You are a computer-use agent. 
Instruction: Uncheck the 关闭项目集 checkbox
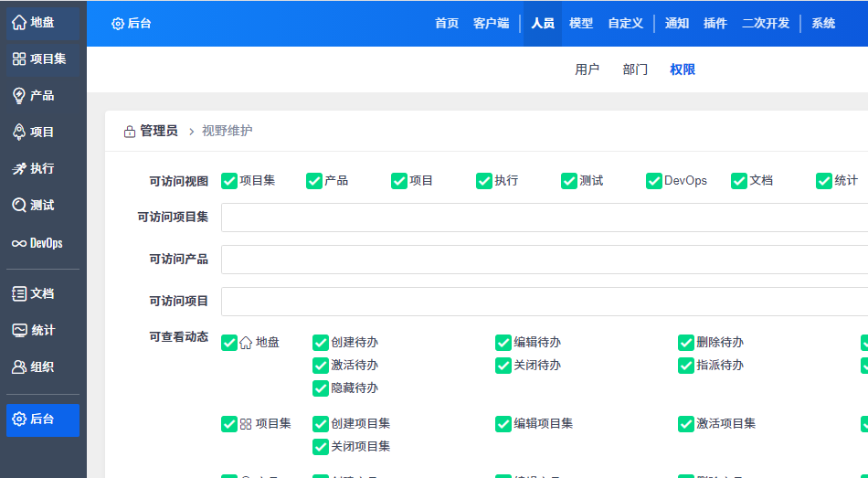point(321,447)
